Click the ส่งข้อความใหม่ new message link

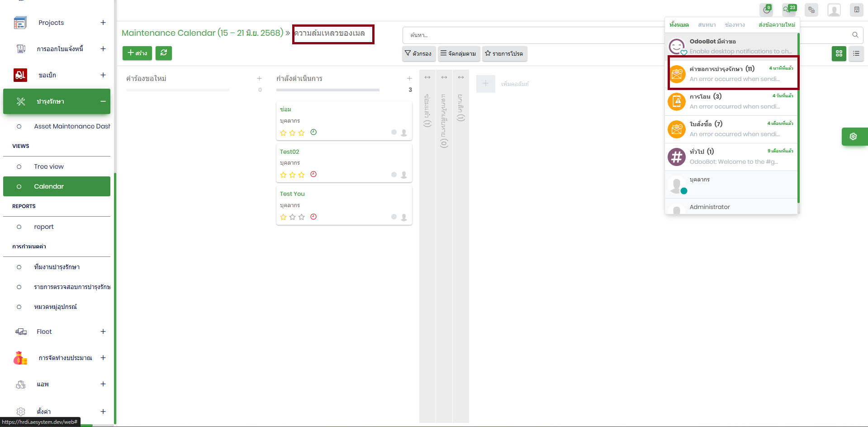pos(777,25)
